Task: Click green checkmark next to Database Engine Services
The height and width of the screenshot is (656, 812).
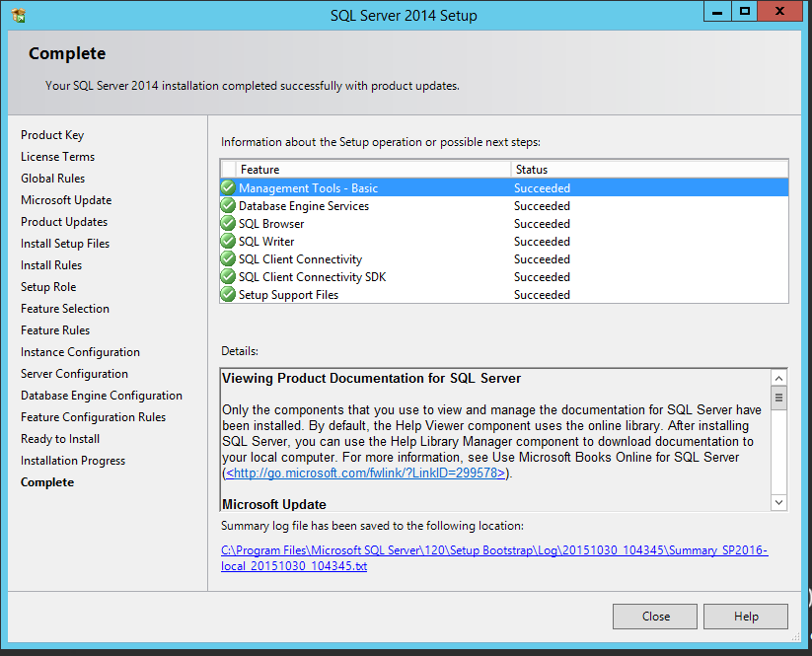Action: click(x=228, y=205)
